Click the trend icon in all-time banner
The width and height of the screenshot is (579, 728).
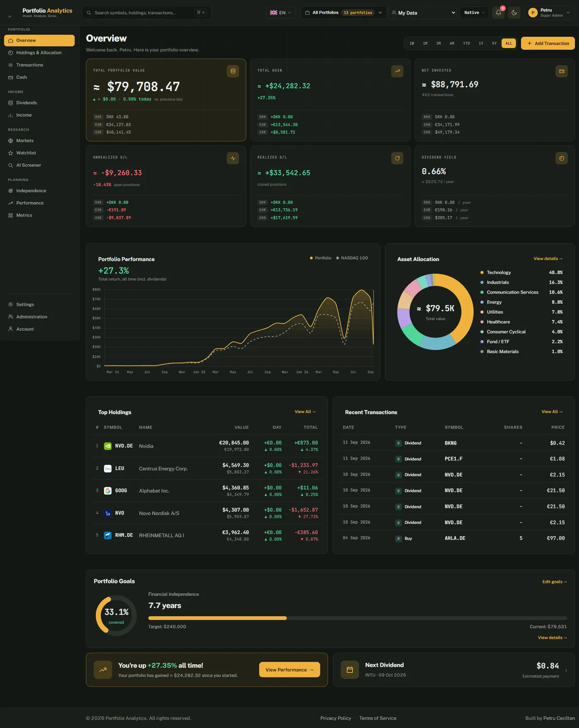pos(103,670)
